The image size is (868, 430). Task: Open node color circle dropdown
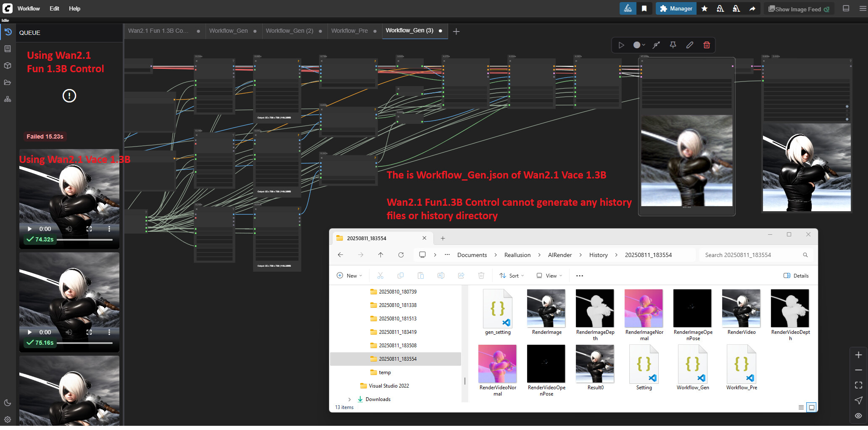(639, 45)
